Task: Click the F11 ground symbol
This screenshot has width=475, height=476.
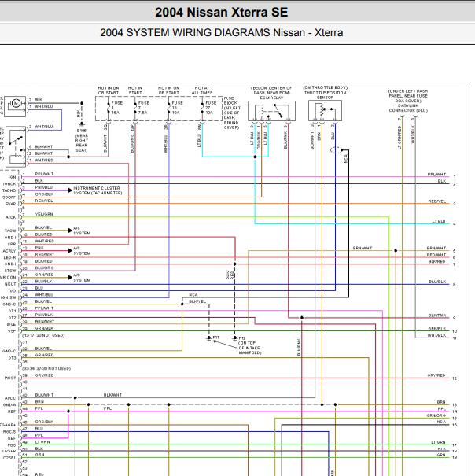Action: tap(209, 338)
